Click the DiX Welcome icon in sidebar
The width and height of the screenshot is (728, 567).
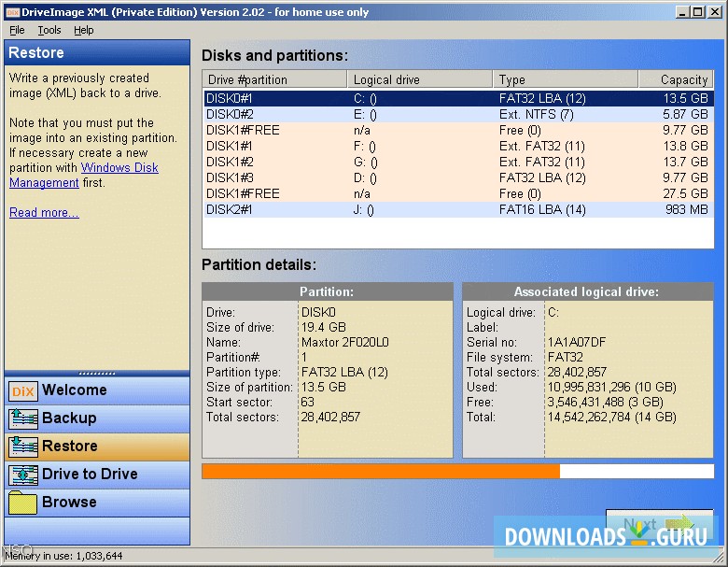click(x=22, y=391)
